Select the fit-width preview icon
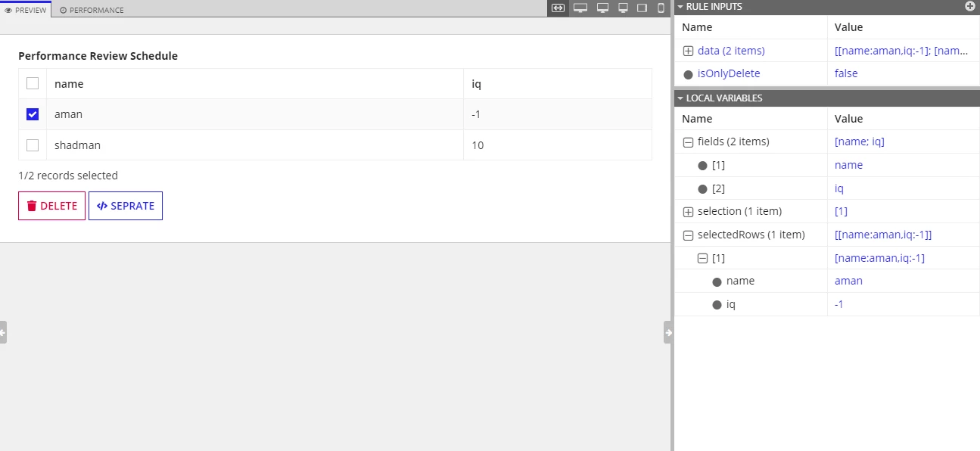Viewport: 980px width, 451px height. [558, 8]
